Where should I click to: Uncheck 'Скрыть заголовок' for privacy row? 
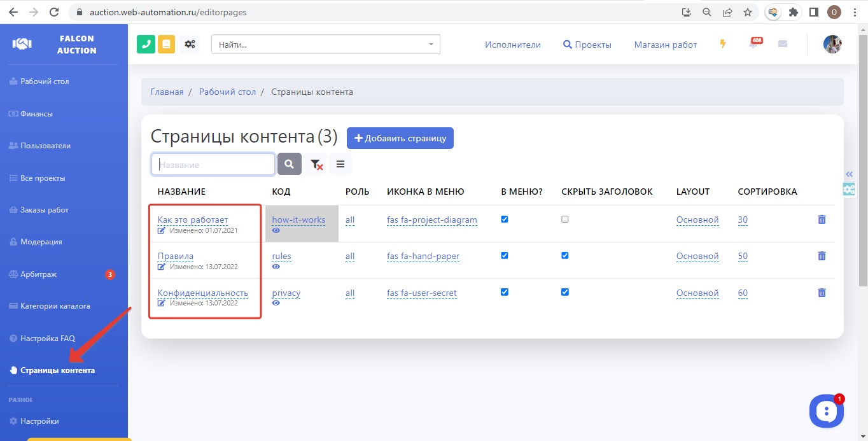pos(565,292)
